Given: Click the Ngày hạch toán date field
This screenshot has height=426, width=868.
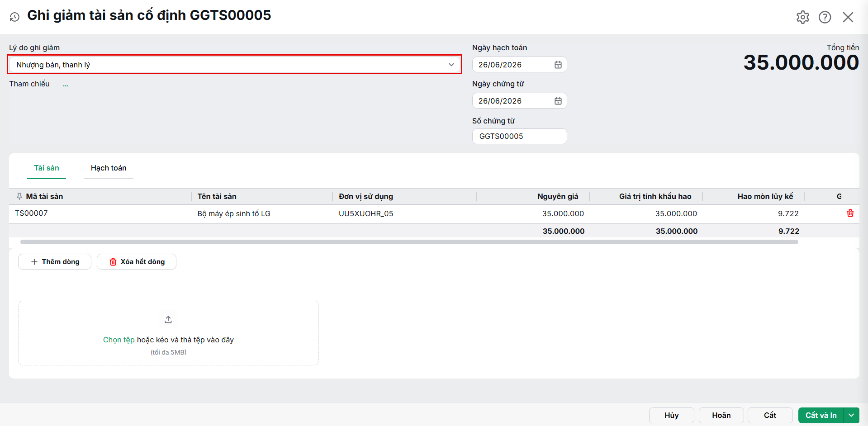Looking at the screenshot, I should pyautogui.click(x=519, y=65).
